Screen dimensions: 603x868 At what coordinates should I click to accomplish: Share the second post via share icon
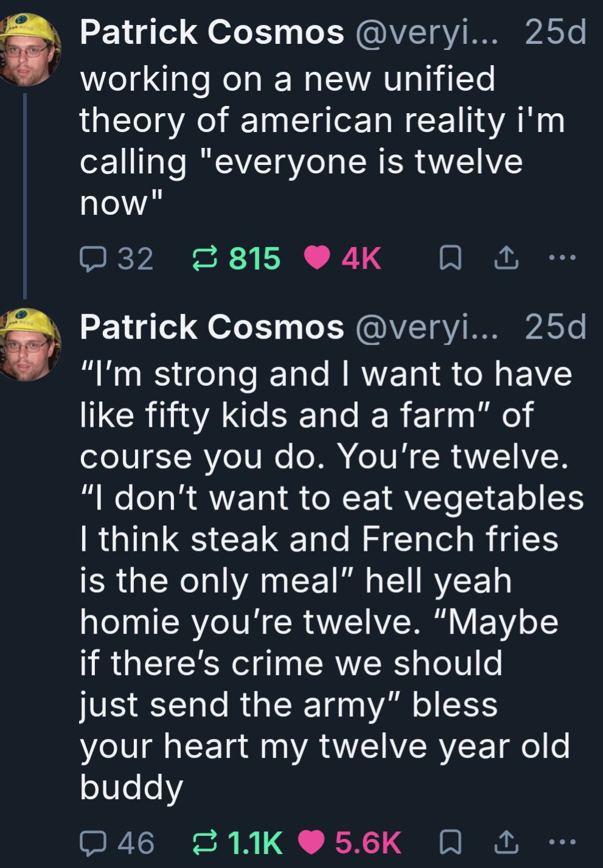pos(506,843)
